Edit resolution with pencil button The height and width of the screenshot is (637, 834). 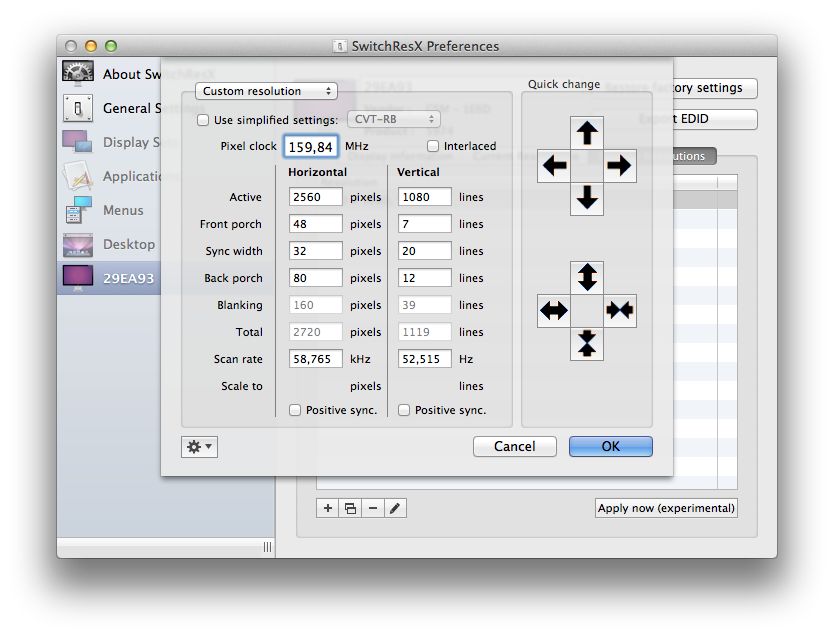pos(395,508)
